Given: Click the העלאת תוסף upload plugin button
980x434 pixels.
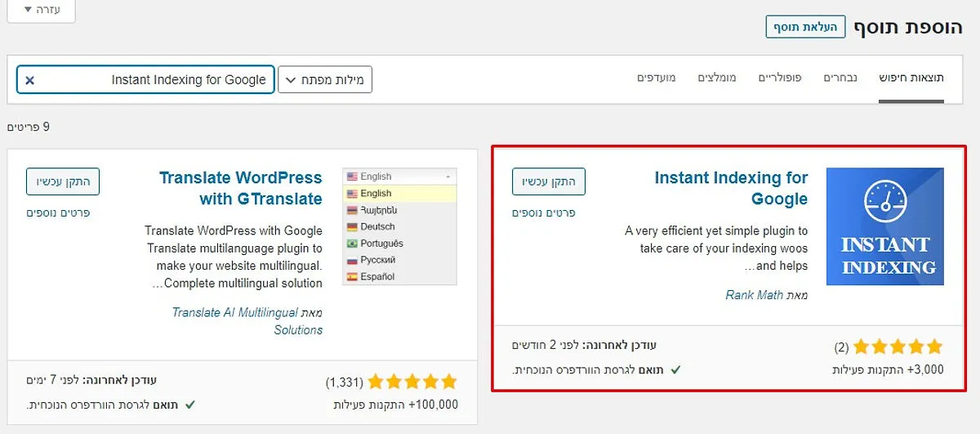Looking at the screenshot, I should (805, 26).
